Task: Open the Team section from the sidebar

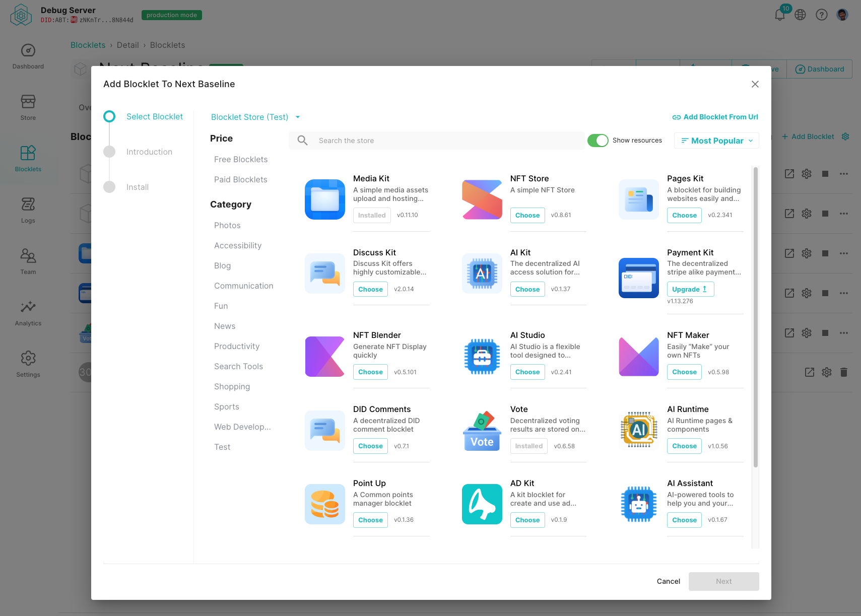Action: (28, 261)
